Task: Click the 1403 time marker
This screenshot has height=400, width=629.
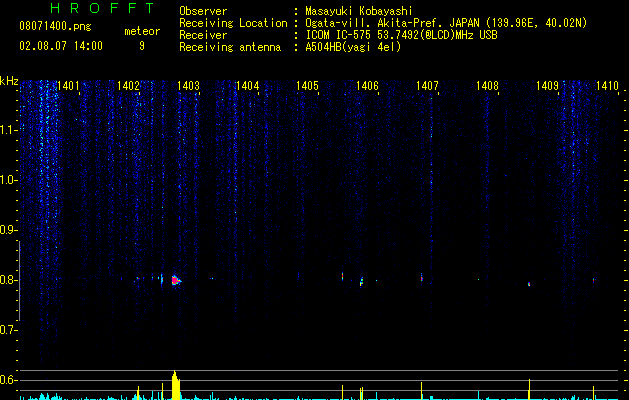Action: click(188, 86)
